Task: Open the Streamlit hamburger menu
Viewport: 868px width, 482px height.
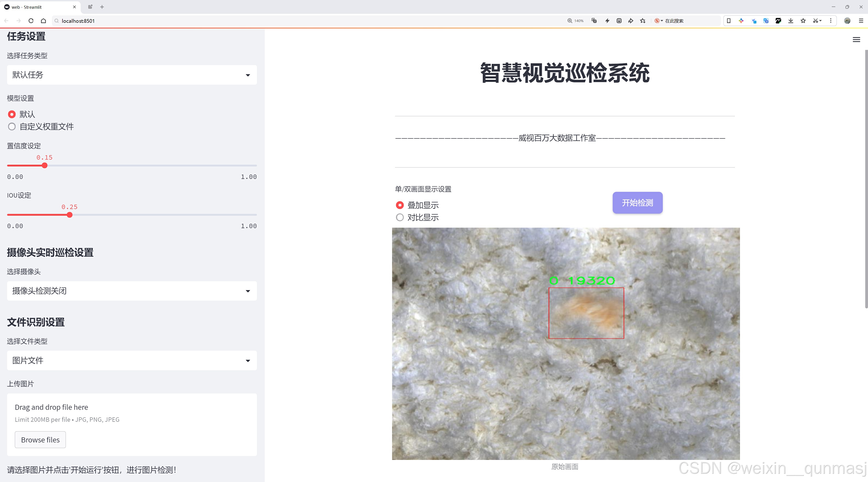Action: click(856, 40)
